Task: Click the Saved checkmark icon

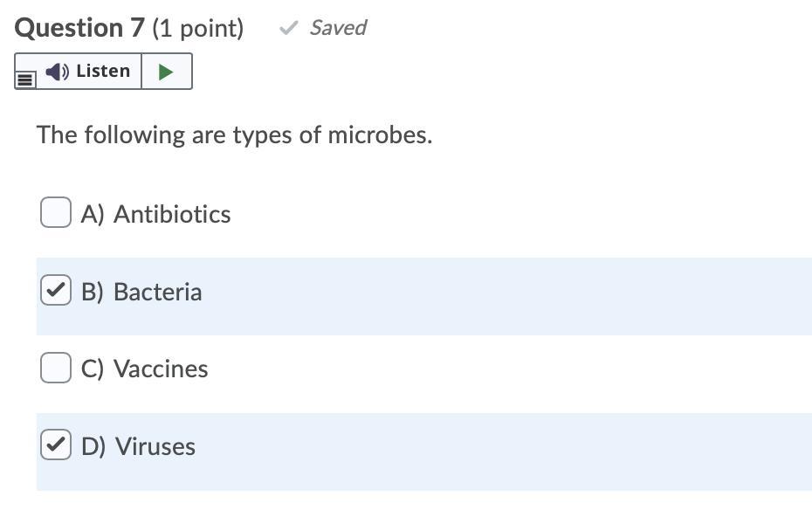Action: point(288,28)
